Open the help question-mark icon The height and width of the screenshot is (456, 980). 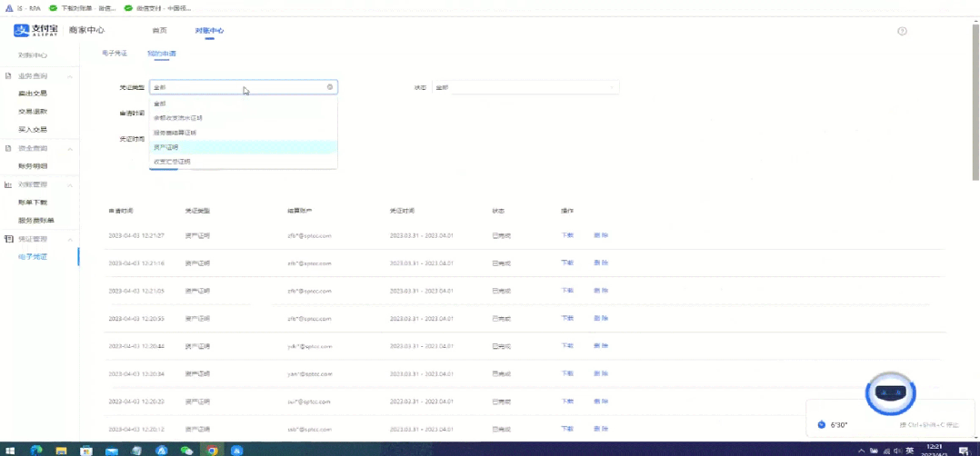pos(902,31)
